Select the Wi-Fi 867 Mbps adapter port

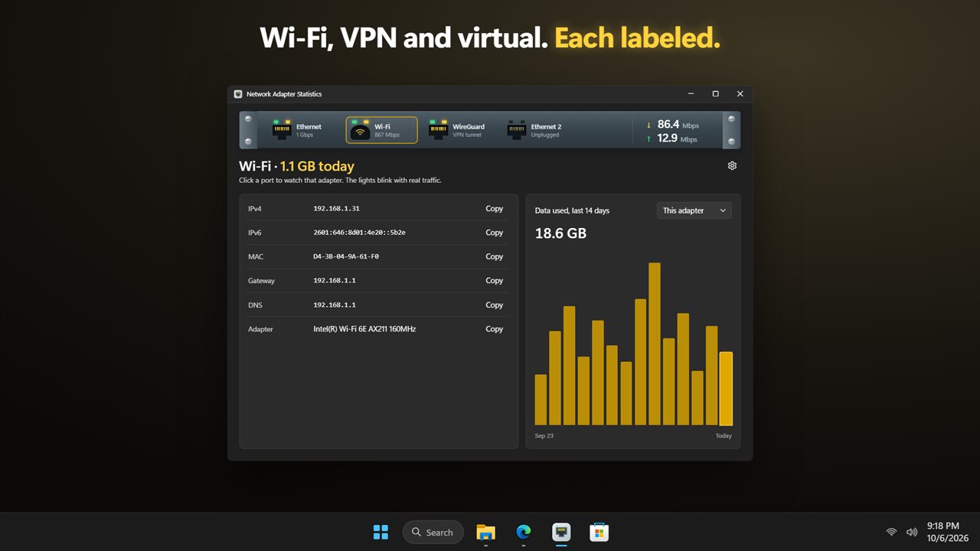tap(381, 130)
